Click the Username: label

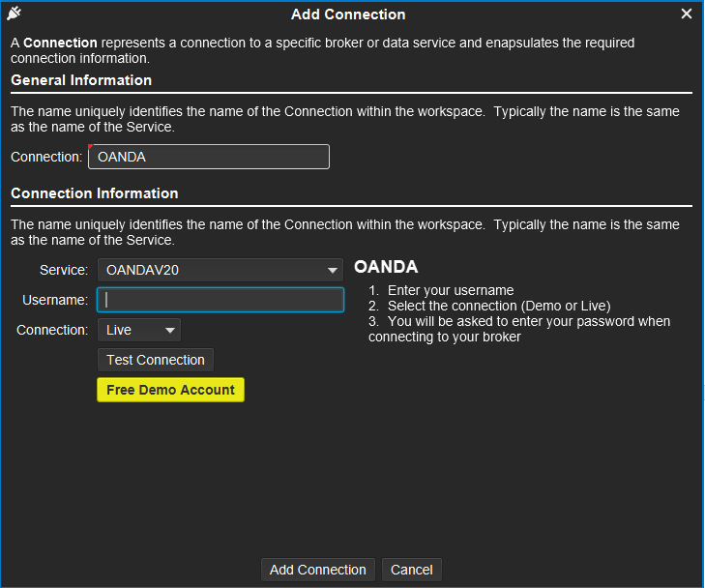click(x=55, y=300)
